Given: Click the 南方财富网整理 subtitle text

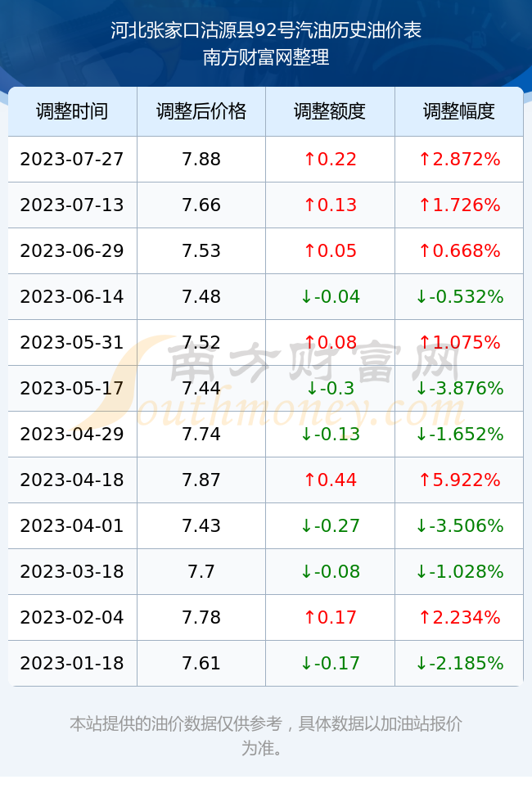Looking at the screenshot, I should pyautogui.click(x=266, y=57).
